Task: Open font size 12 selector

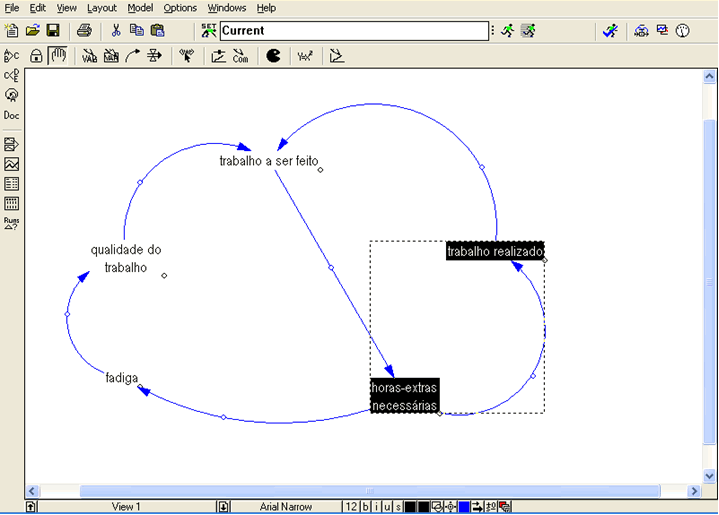Action: (x=351, y=507)
